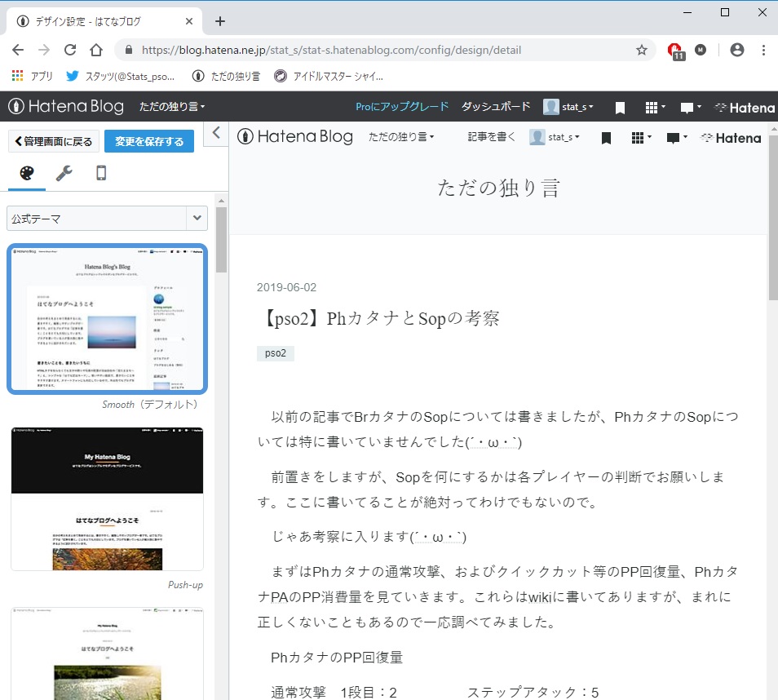Save changes with 変更を保存する
The image size is (778, 700).
149,141
